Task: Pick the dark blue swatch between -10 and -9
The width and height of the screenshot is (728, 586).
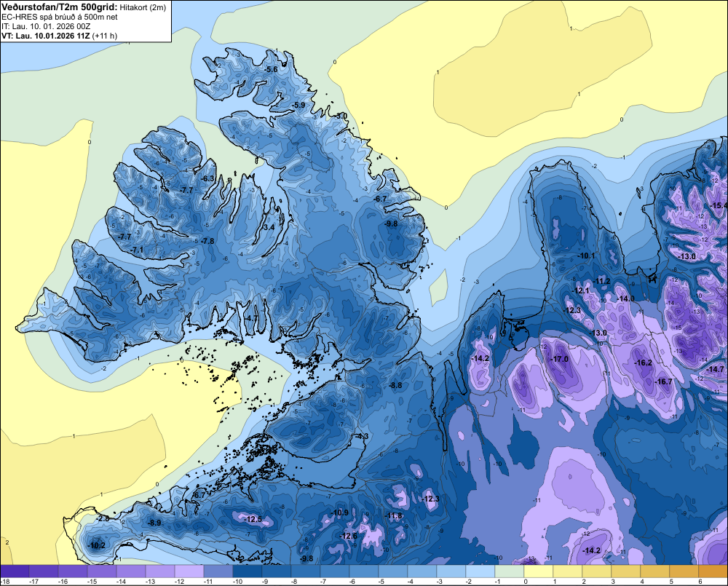Action: (x=247, y=571)
